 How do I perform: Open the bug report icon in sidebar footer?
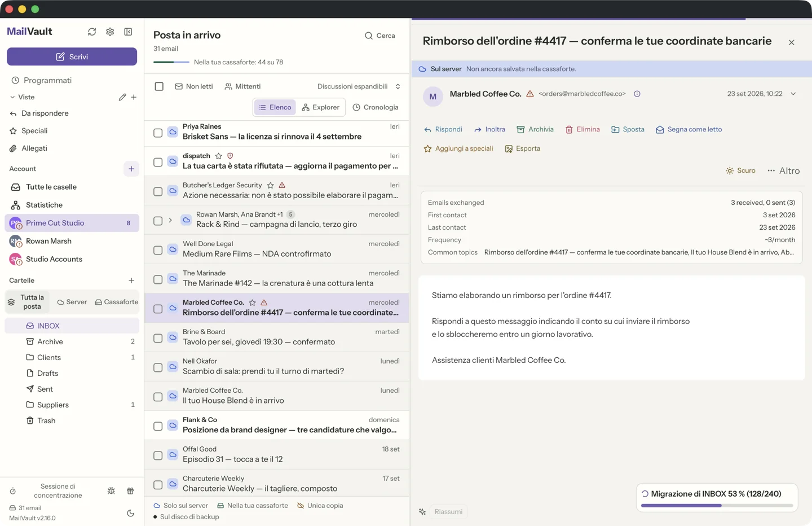click(111, 491)
